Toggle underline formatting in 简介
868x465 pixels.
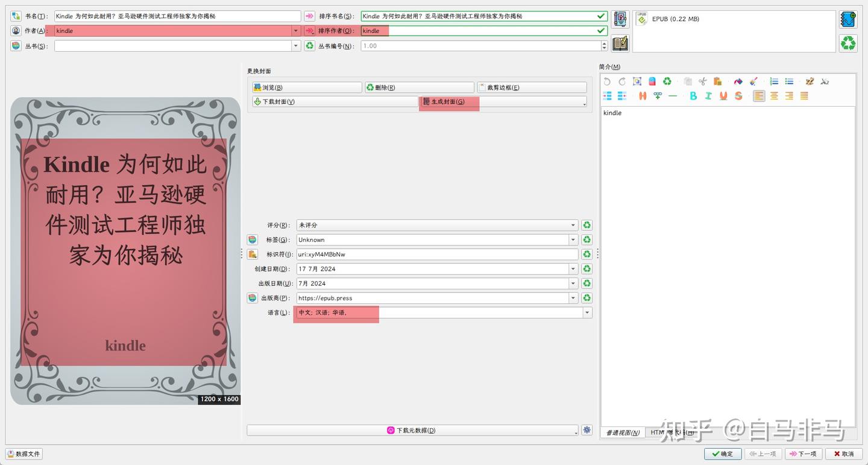coord(723,96)
